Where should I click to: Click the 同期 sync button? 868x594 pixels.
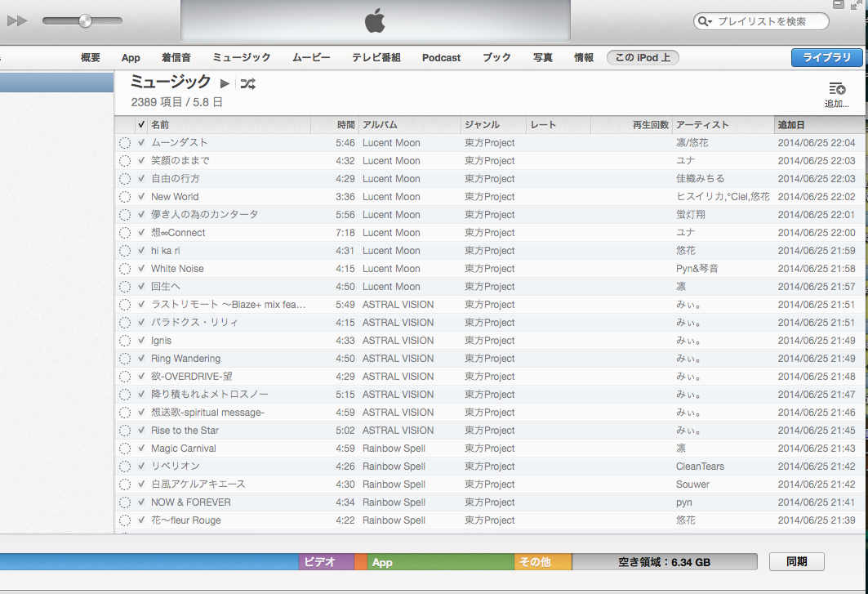[797, 562]
